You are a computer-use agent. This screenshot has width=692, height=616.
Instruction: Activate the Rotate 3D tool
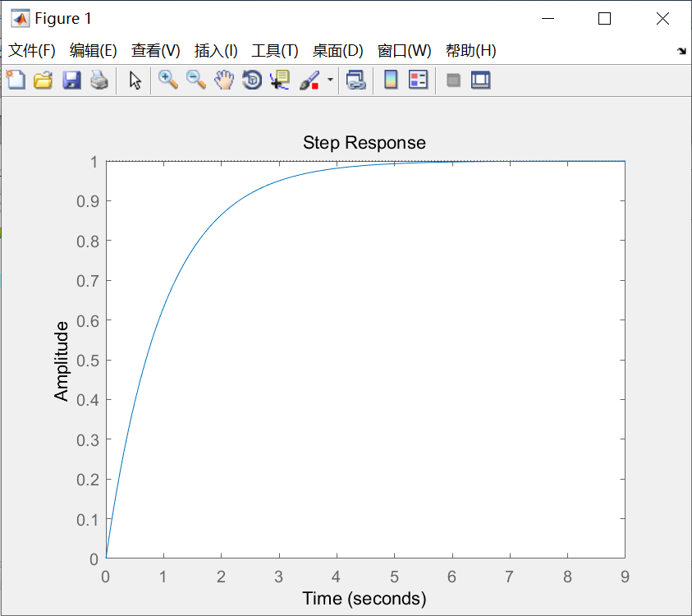tap(250, 80)
